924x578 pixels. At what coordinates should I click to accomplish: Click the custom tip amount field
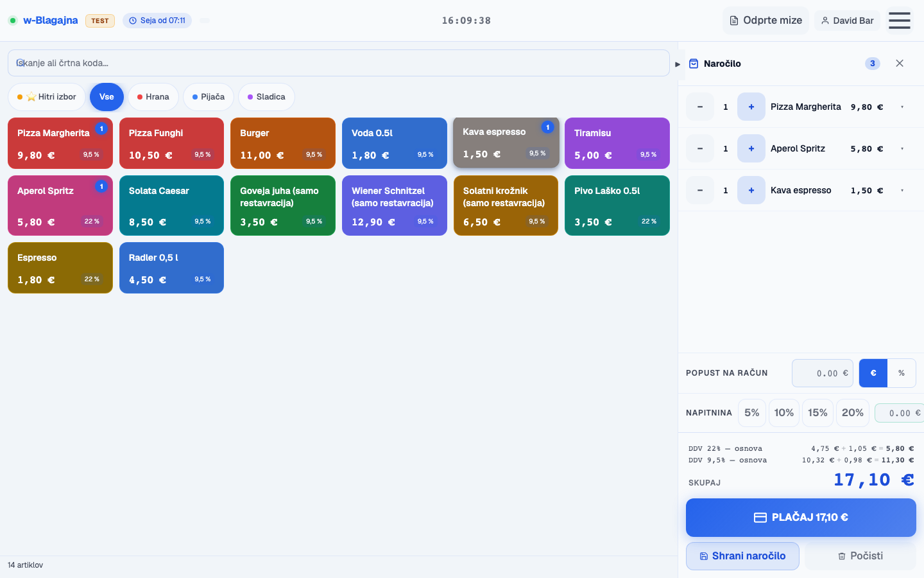(x=899, y=413)
